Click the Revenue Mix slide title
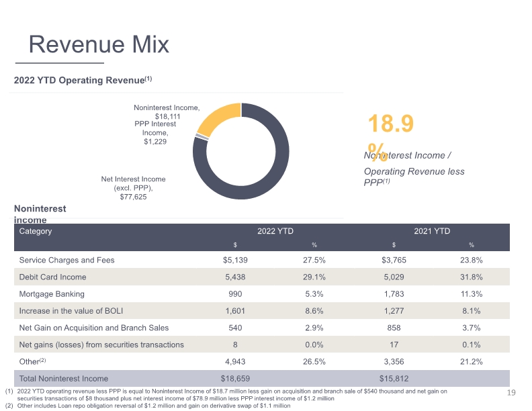Screen dimensions: 532x411 pos(99,44)
